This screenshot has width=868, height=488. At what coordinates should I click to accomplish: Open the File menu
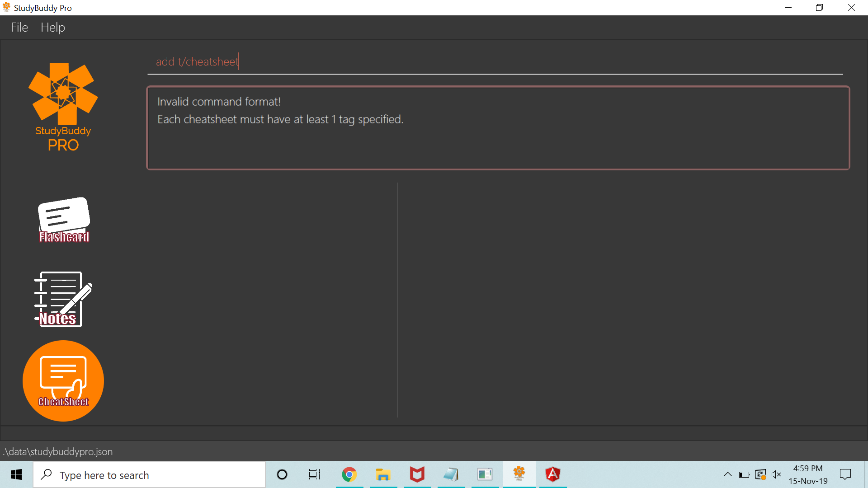tap(19, 28)
